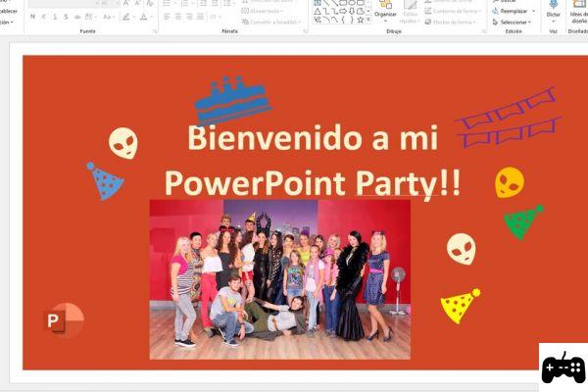
Task: Open the Organizar arrange menu
Action: (x=385, y=11)
